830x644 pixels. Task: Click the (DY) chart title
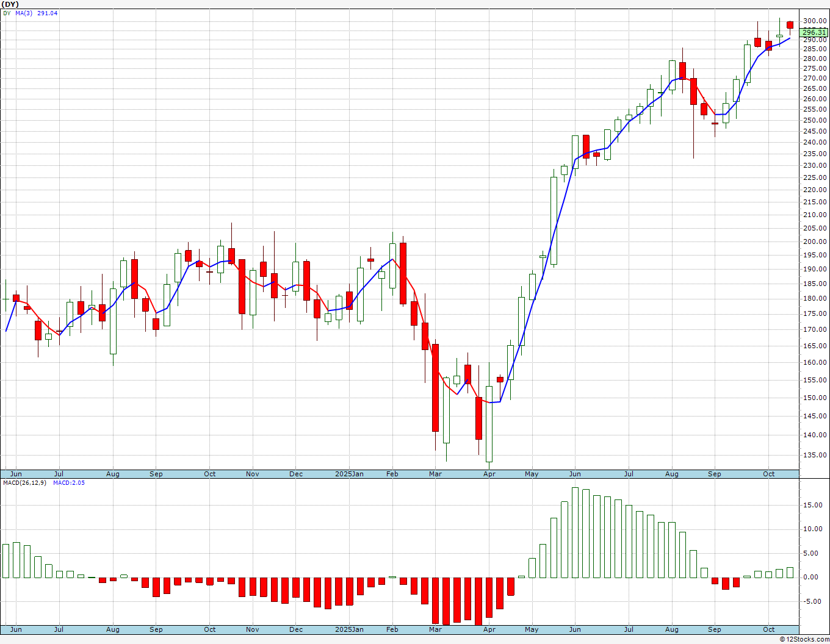10,4
